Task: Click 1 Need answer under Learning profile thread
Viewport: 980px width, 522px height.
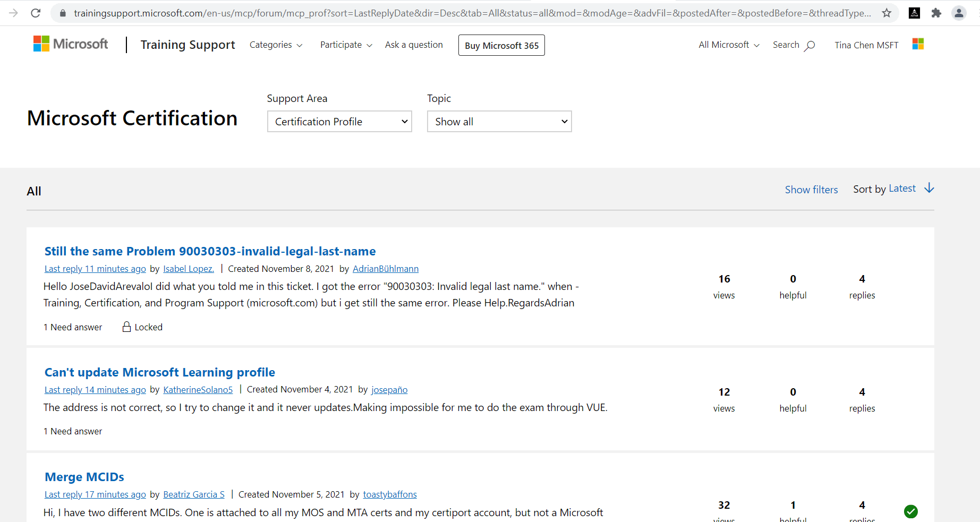Action: click(73, 431)
